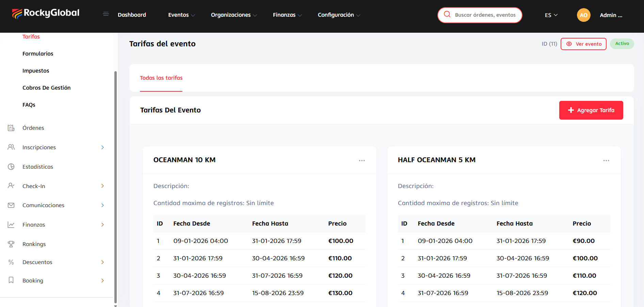Click the ID (11) label
This screenshot has width=644, height=307.
549,44
